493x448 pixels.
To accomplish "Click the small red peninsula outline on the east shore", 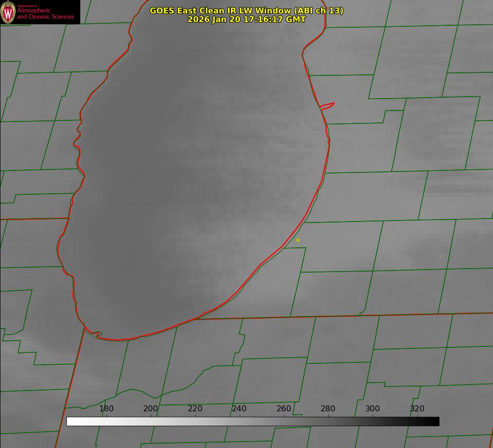I will tap(328, 105).
